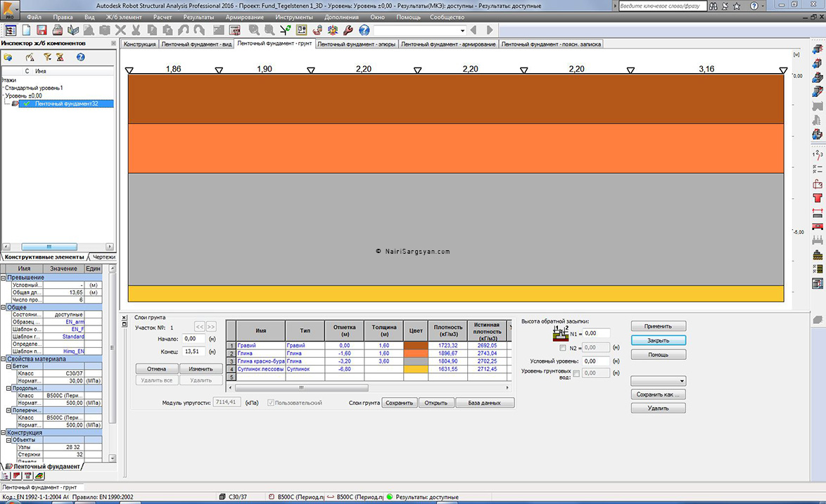Viewport: 826px width, 504px height.
Task: Click the open book toolbar icon
Action: pyautogui.click(x=73, y=30)
